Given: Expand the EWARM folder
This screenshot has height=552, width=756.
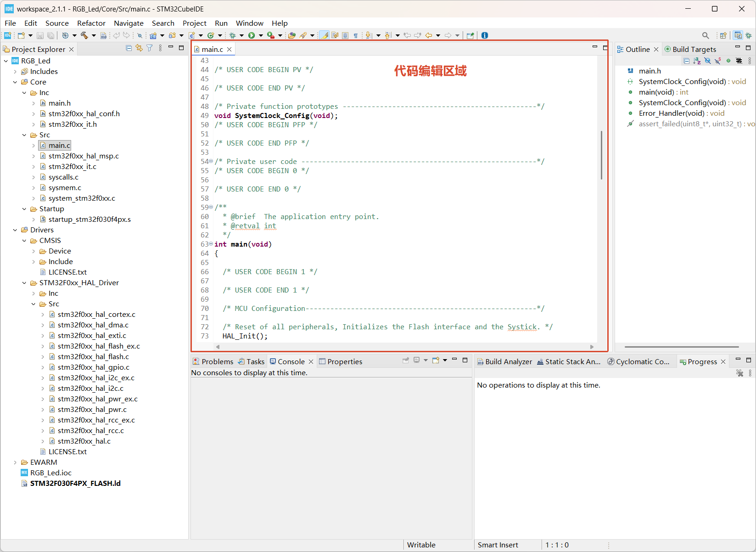Looking at the screenshot, I should (x=15, y=462).
